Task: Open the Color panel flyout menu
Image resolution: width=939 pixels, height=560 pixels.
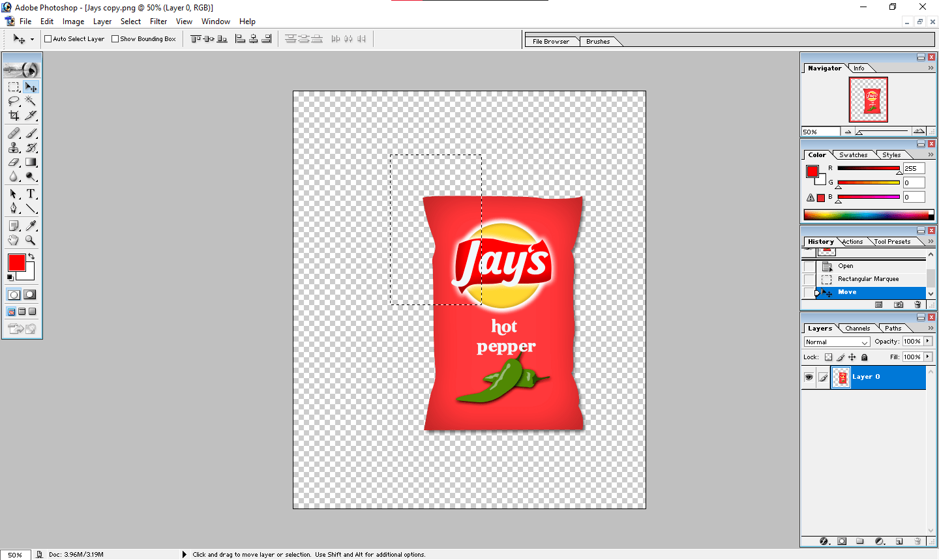Action: click(931, 155)
